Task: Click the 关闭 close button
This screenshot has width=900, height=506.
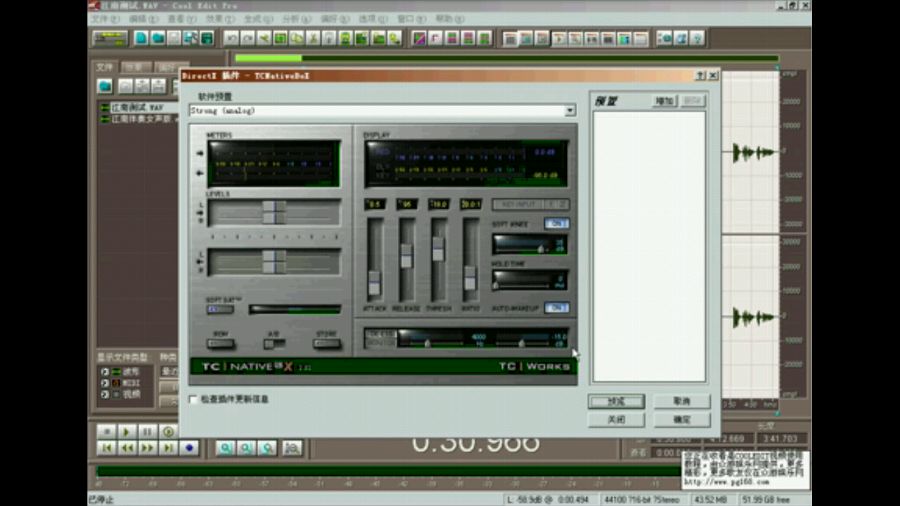Action: click(616, 419)
